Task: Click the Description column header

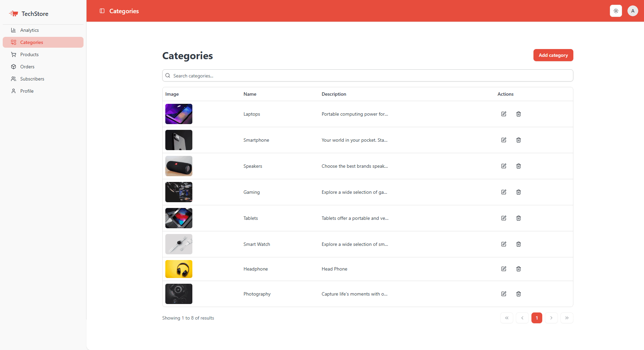Action: [x=334, y=94]
